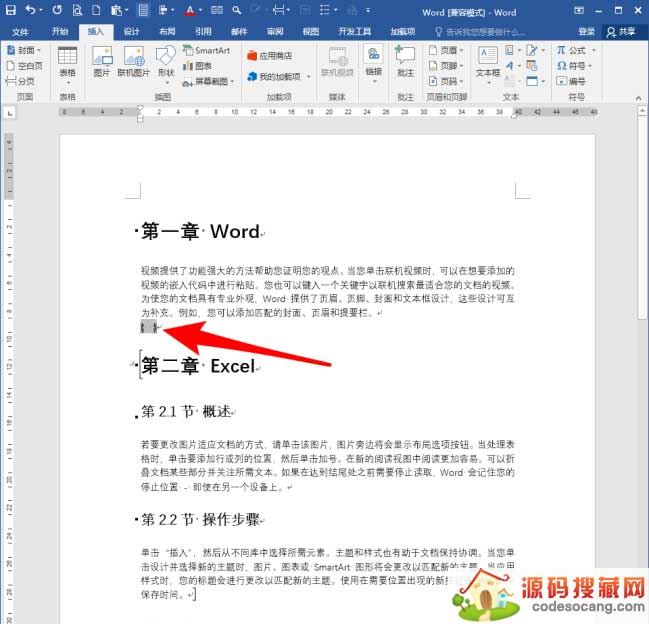
Task: Insert a blank page with 空白页
Action: 25,65
